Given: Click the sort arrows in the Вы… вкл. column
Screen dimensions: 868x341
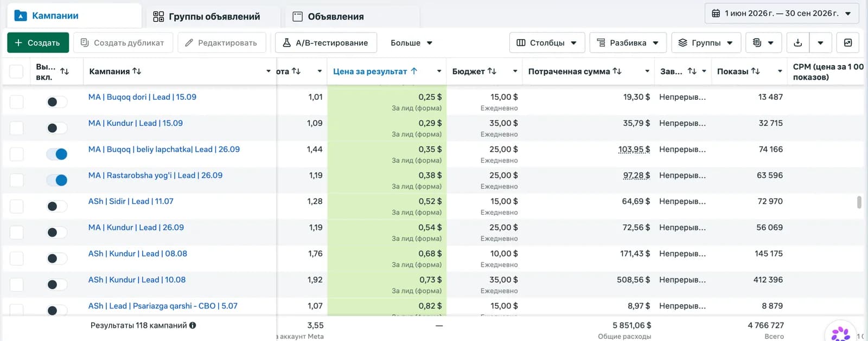Looking at the screenshot, I should click(x=65, y=71).
